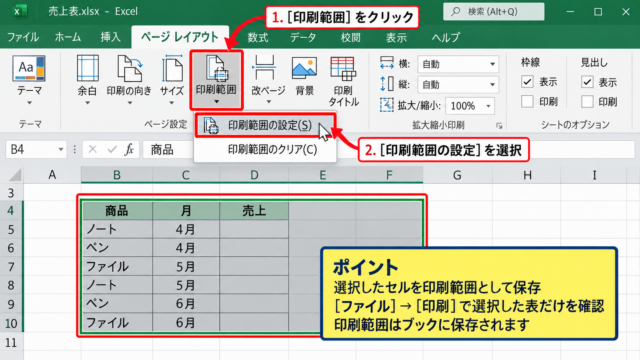
Task: Expand the 印刷の向き dropdown arrow
Action: point(129,103)
